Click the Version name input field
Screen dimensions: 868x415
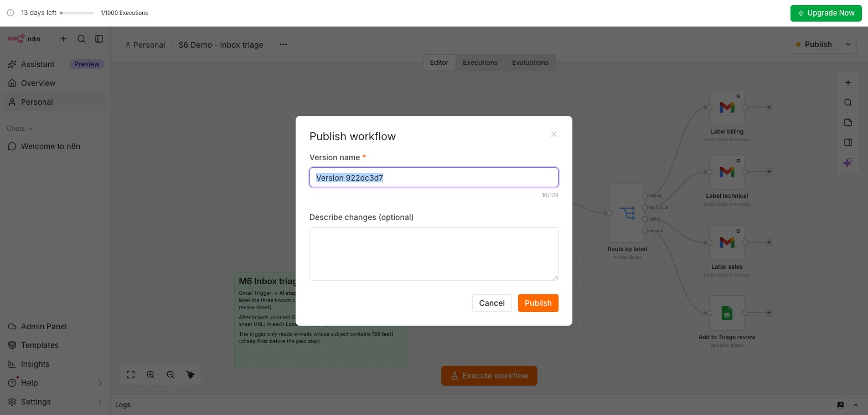pos(434,177)
